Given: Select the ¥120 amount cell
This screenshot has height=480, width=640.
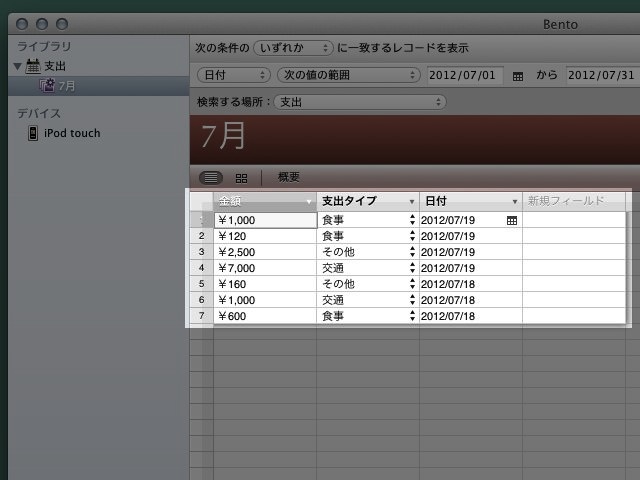Looking at the screenshot, I should pyautogui.click(x=265, y=236).
